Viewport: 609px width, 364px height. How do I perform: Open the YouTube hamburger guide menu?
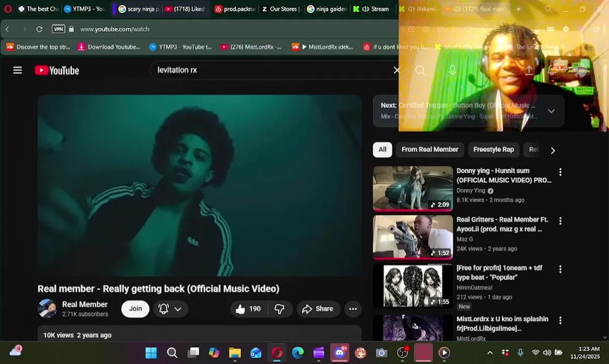pos(18,70)
